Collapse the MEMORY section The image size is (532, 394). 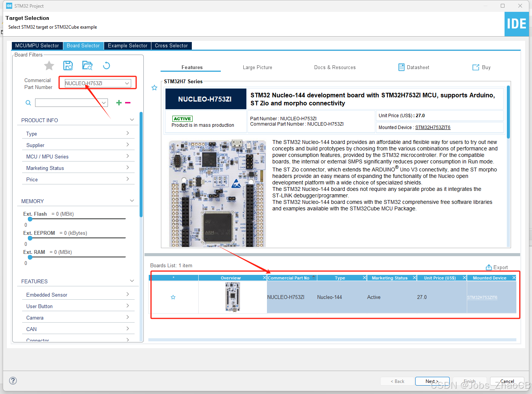point(132,201)
